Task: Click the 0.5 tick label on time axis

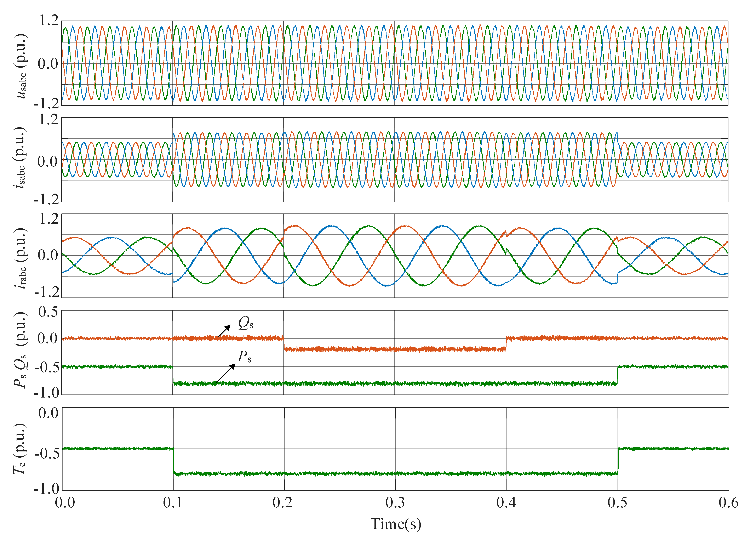Action: (x=617, y=502)
